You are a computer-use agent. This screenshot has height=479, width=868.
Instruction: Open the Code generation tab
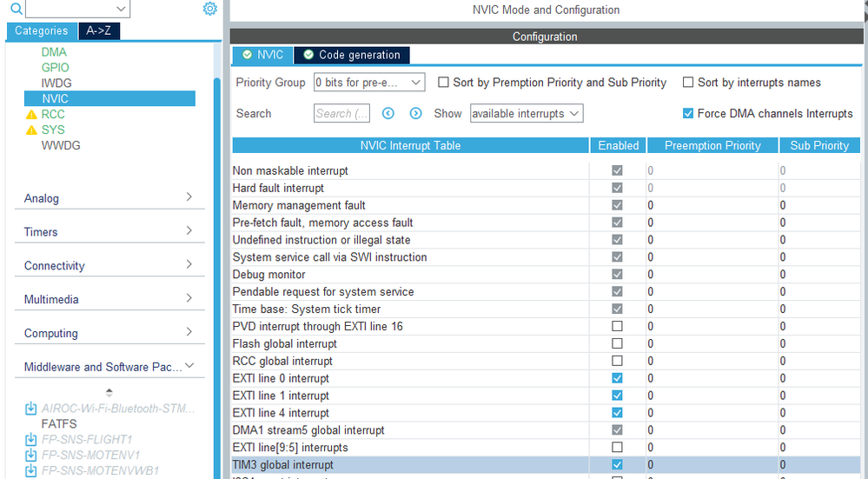tap(352, 55)
